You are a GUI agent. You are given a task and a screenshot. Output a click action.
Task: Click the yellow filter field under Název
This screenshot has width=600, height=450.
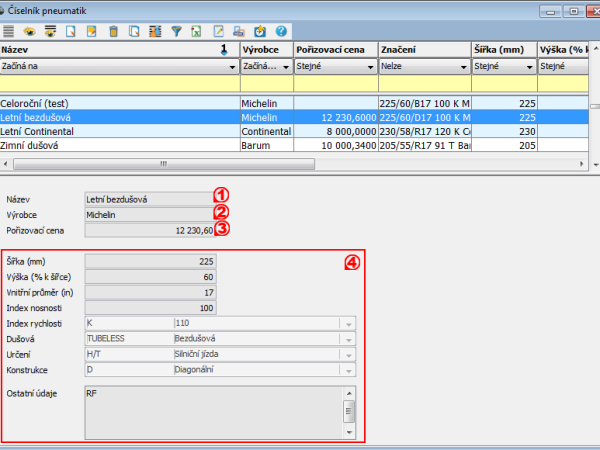pos(120,84)
